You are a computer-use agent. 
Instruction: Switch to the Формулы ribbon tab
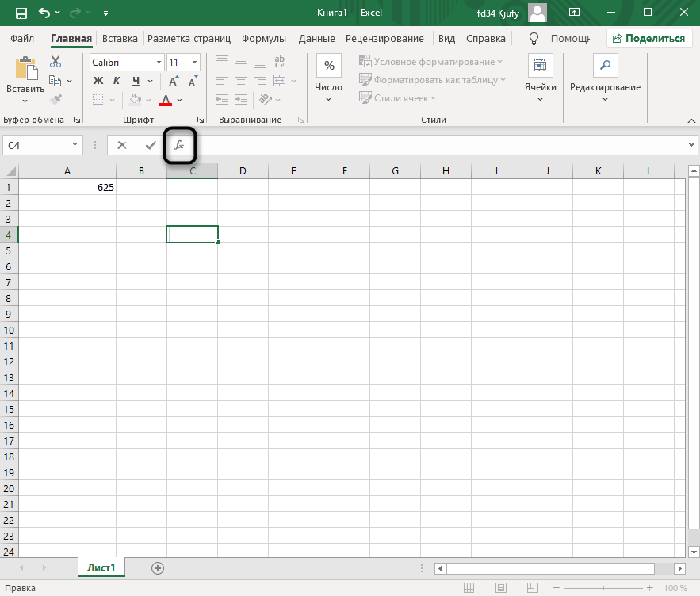coord(264,38)
